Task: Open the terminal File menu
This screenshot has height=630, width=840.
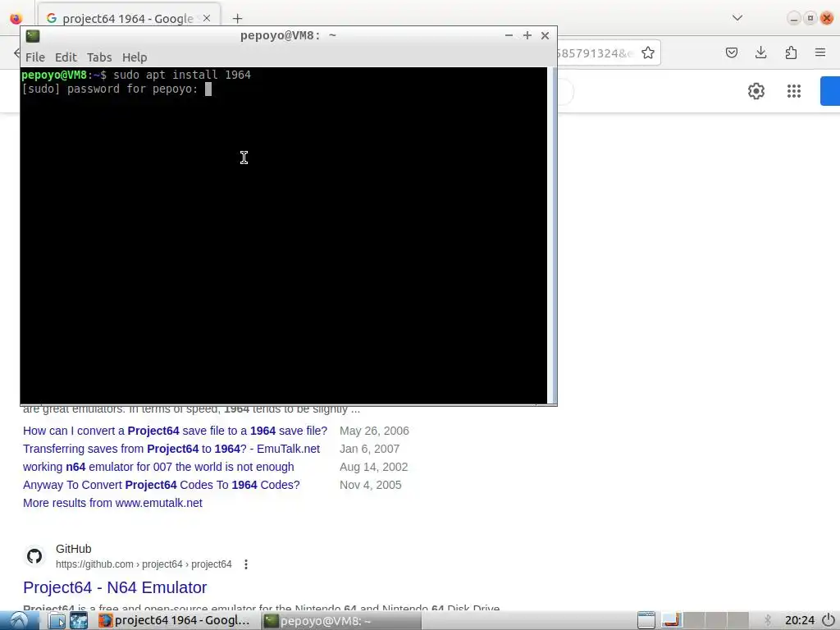Action: [35, 57]
